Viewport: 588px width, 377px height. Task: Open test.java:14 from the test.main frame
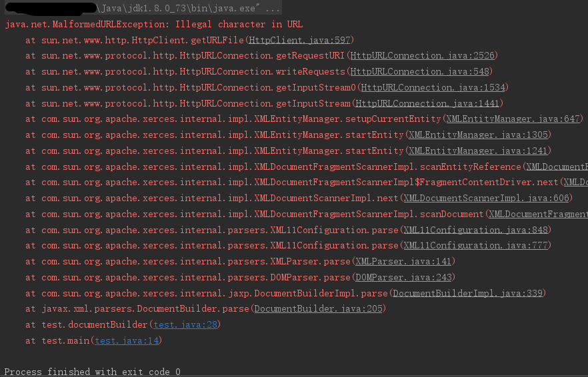128,341
